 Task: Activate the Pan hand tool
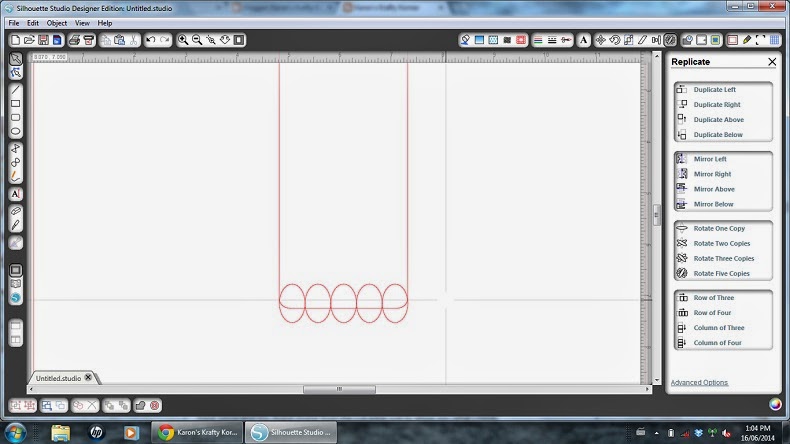click(225, 40)
